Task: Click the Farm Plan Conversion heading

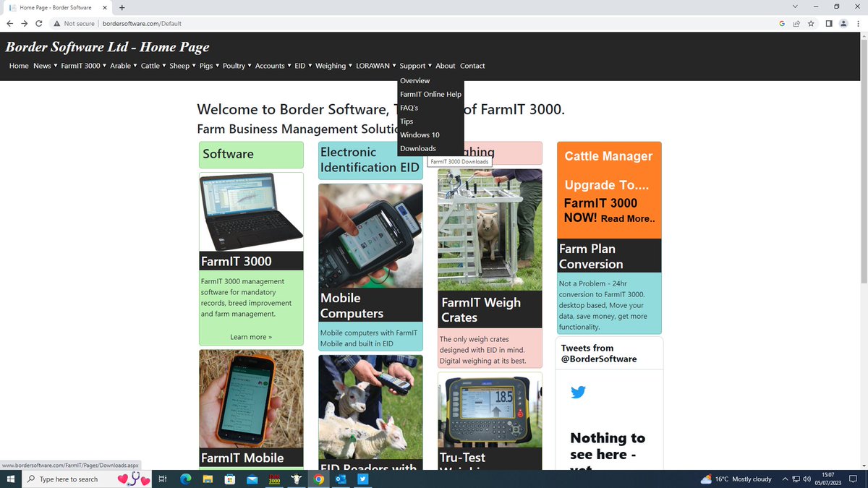Action: pos(609,256)
